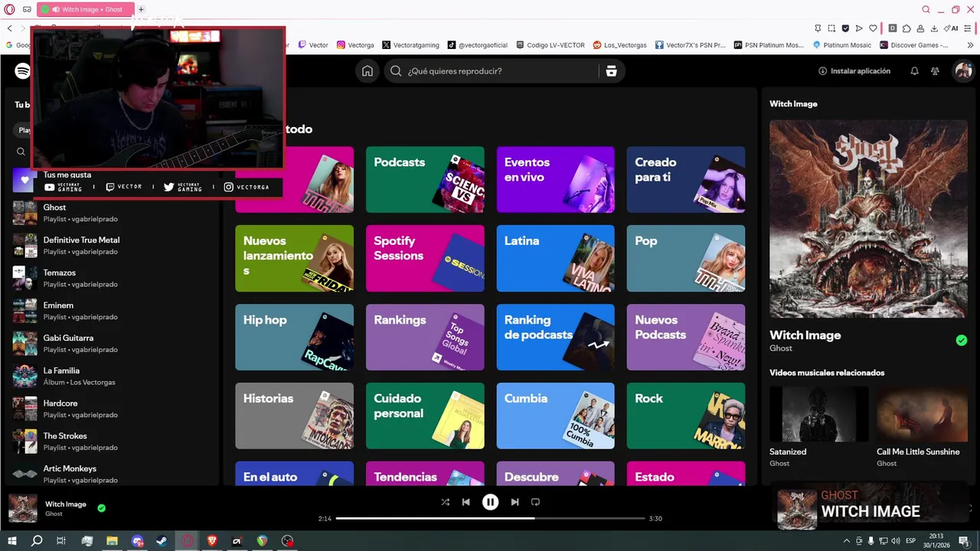Switch to 'Witch Image • Ghost' browser tab
This screenshot has width=980, height=551.
84,9
